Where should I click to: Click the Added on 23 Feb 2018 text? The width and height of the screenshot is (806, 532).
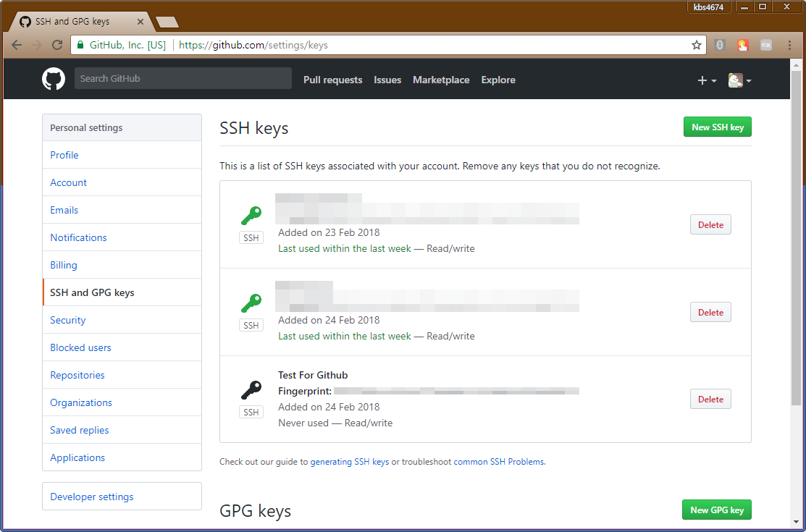tap(329, 232)
